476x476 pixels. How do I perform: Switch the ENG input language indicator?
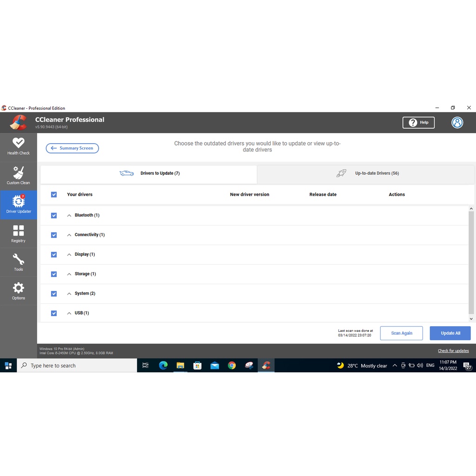coord(430,365)
